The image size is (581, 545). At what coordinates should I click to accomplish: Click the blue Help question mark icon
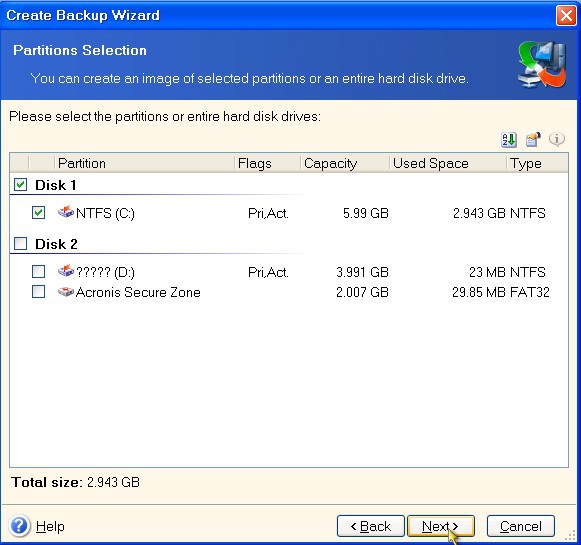coord(19,526)
